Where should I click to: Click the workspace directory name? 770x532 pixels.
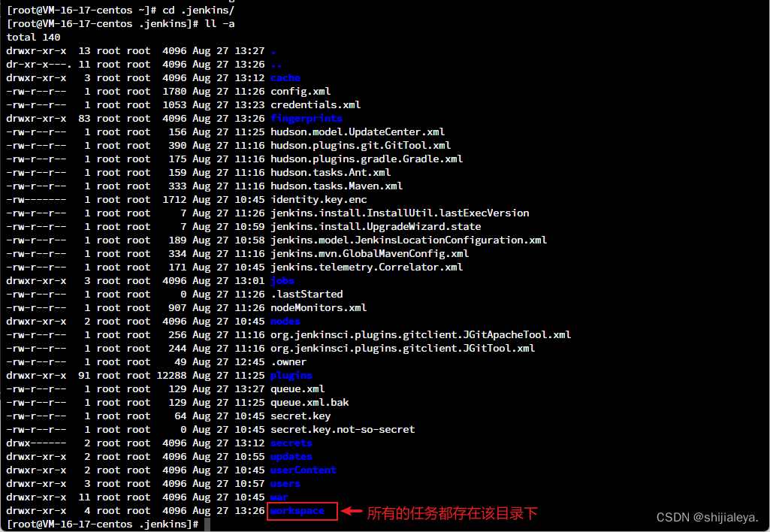pyautogui.click(x=297, y=510)
